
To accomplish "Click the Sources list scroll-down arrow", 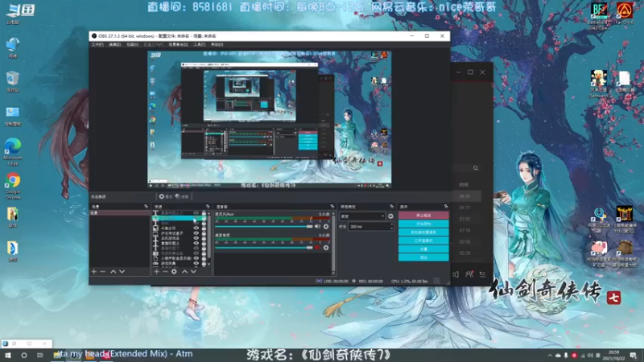I will click(x=209, y=264).
